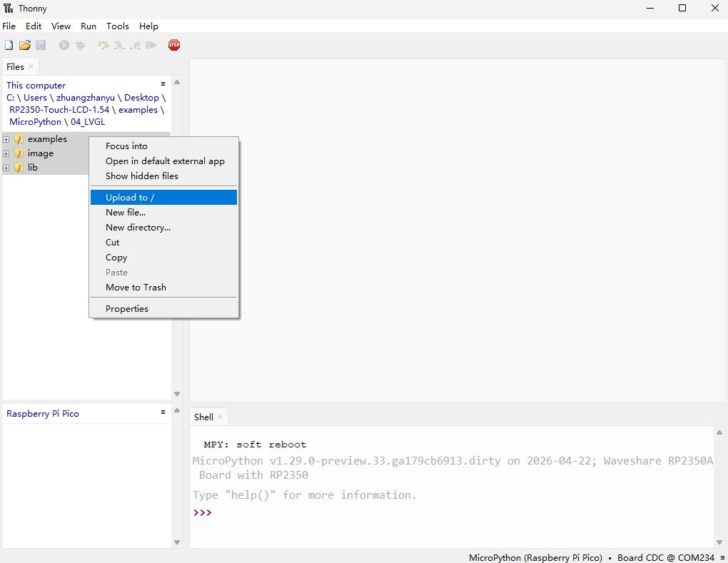The image size is (728, 563).
Task: Switch to the Shell tab
Action: tap(203, 417)
